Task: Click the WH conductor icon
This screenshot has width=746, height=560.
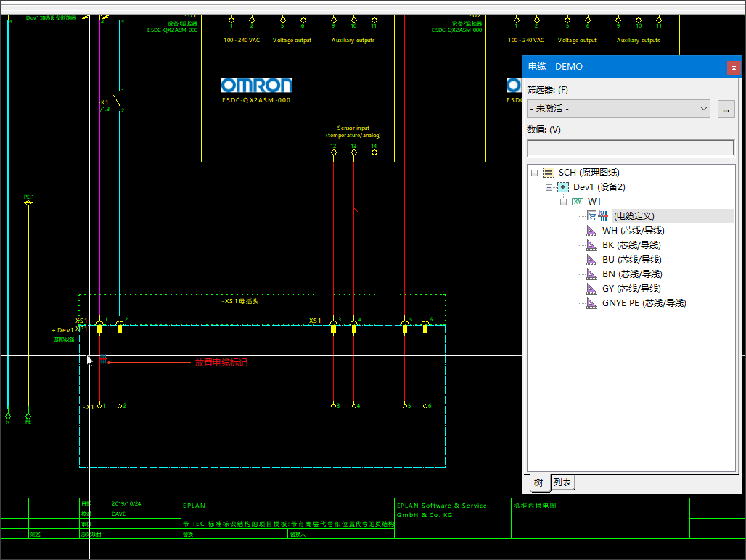Action: [591, 231]
